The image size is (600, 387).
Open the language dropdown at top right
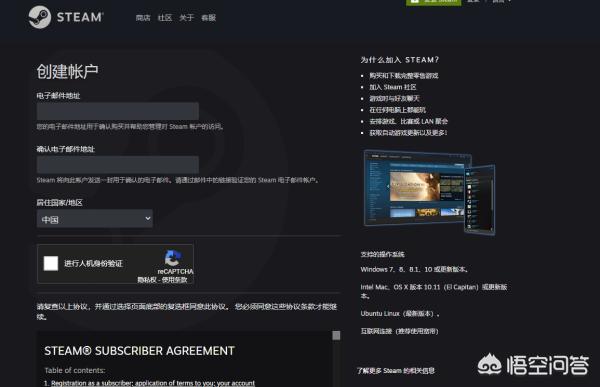coord(501,2)
